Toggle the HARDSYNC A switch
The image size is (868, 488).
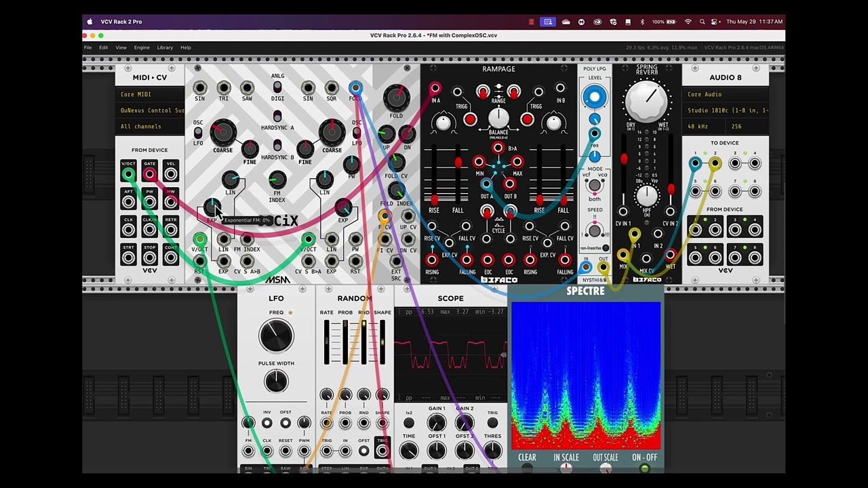coord(277,116)
